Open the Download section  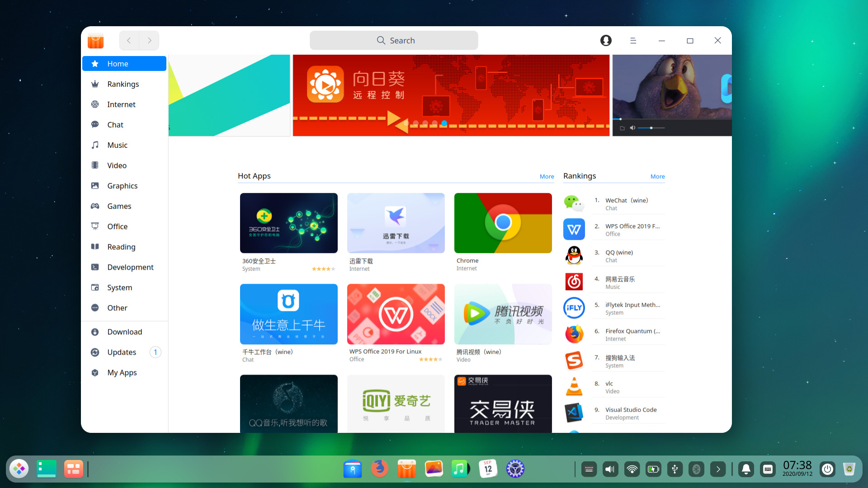click(x=124, y=331)
